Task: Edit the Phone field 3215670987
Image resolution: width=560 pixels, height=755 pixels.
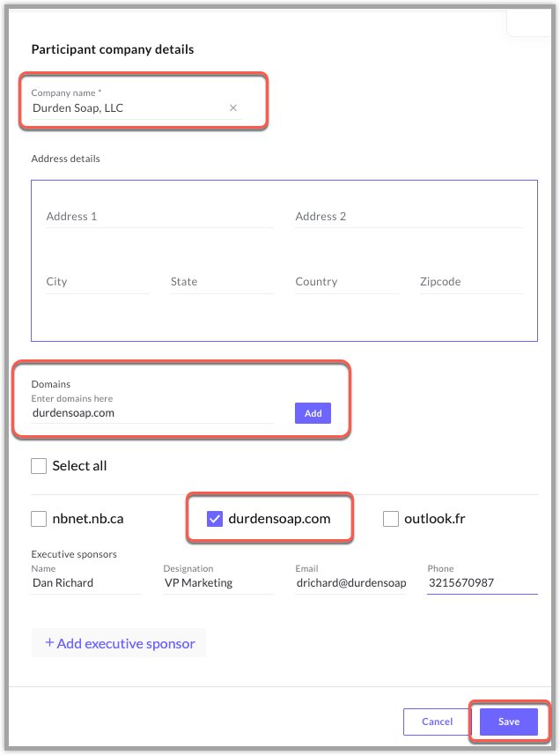Action: point(483,583)
